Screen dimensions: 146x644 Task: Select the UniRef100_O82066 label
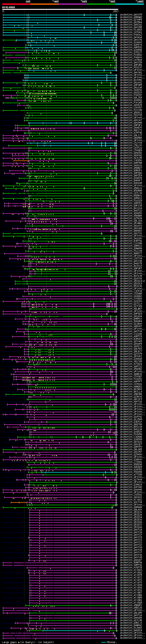(x=131, y=228)
